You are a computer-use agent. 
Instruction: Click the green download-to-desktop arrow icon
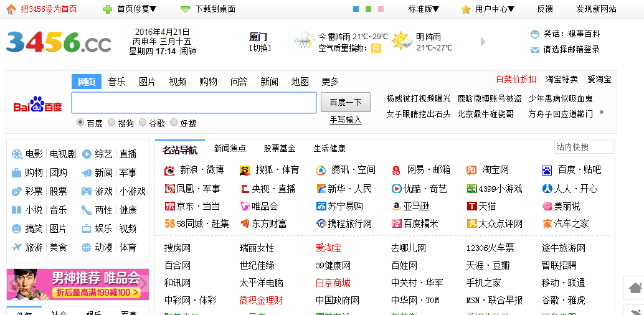tap(185, 9)
